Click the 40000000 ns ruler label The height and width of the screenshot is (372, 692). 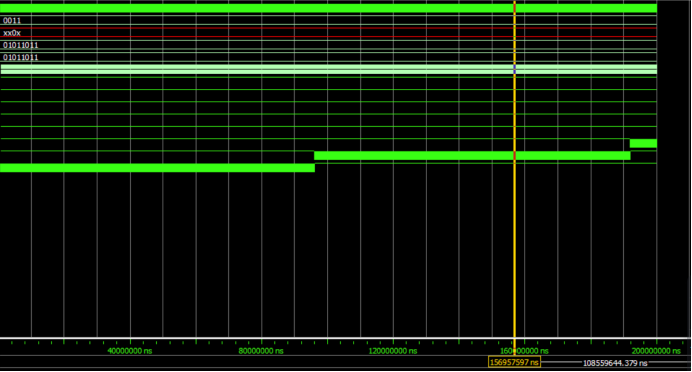(130, 351)
